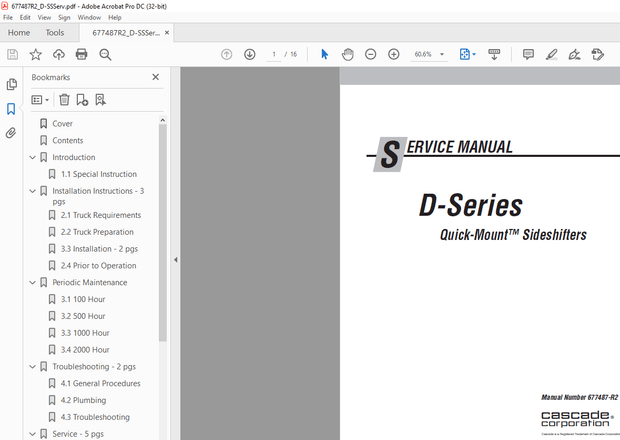Open fit page options icon
Image resolution: width=620 pixels, height=440 pixels.
pos(468,54)
